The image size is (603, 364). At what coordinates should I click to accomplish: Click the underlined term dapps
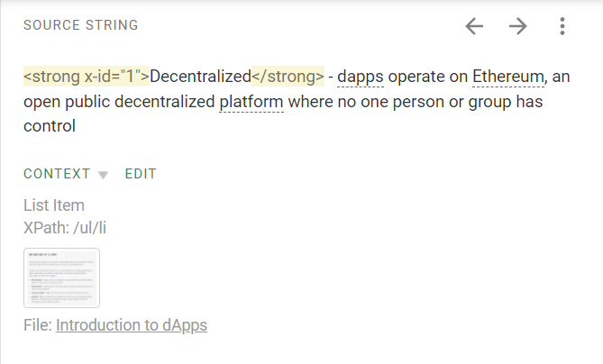click(x=361, y=77)
